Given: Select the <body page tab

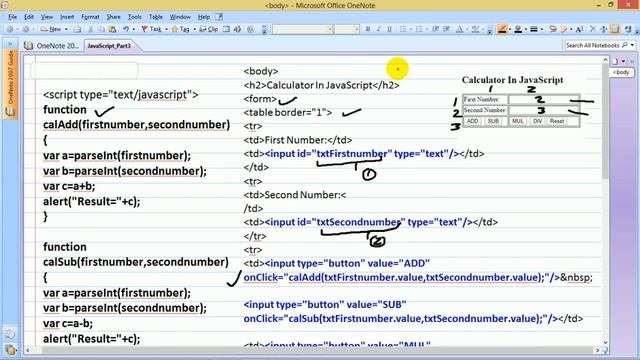Looking at the screenshot, I should click(x=622, y=72).
